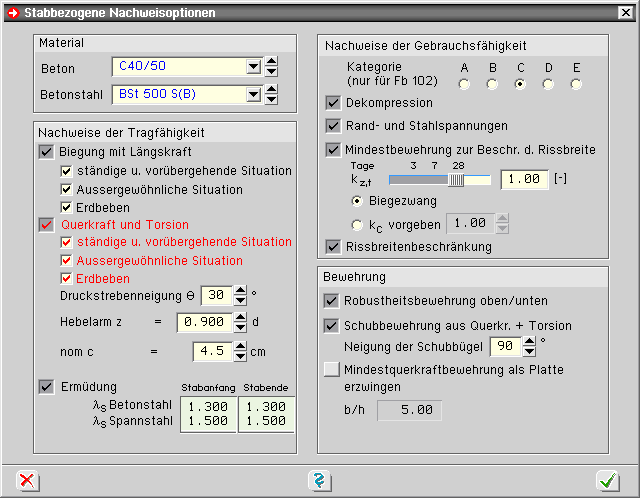Click the Hebelarm z value field
The width and height of the screenshot is (640, 498).
[x=204, y=322]
